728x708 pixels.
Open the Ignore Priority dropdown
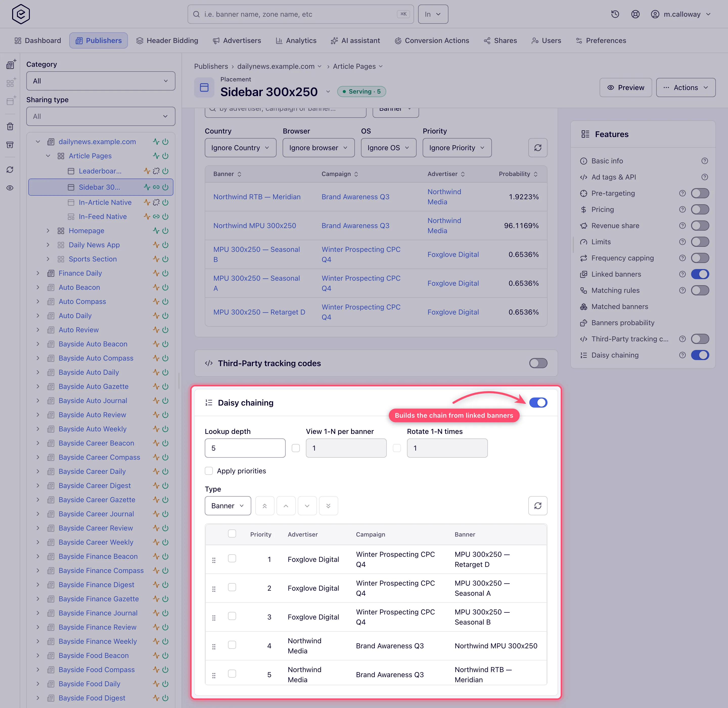(457, 148)
